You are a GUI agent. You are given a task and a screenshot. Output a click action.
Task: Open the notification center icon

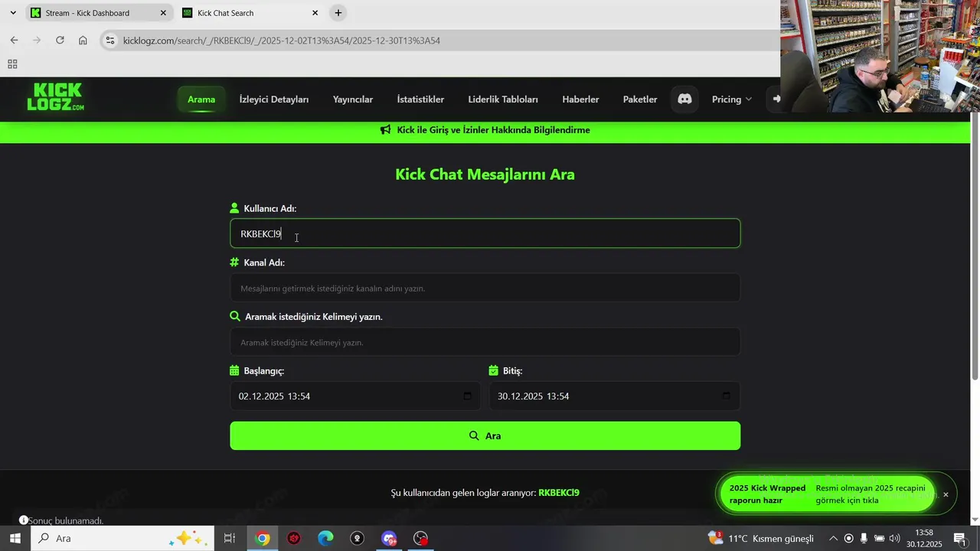click(960, 539)
